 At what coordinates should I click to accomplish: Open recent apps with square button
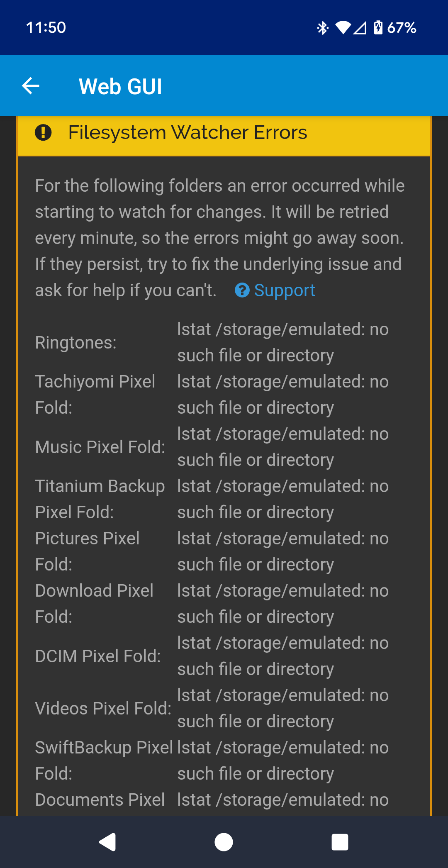pos(340,842)
